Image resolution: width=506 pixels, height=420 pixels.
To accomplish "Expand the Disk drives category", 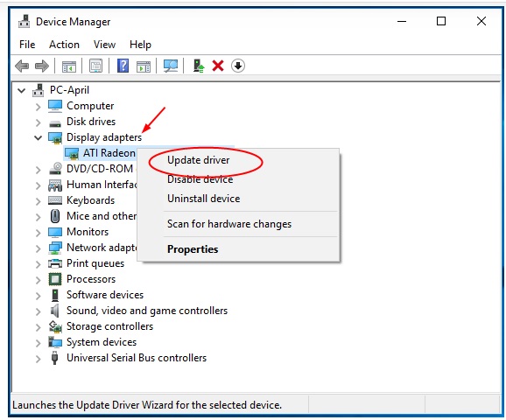I will pyautogui.click(x=38, y=122).
